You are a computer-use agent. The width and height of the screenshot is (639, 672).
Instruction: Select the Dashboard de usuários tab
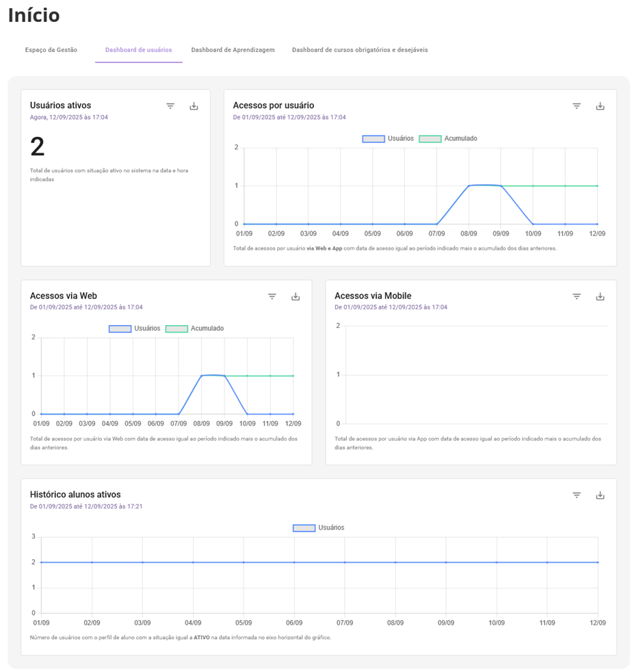tap(138, 50)
